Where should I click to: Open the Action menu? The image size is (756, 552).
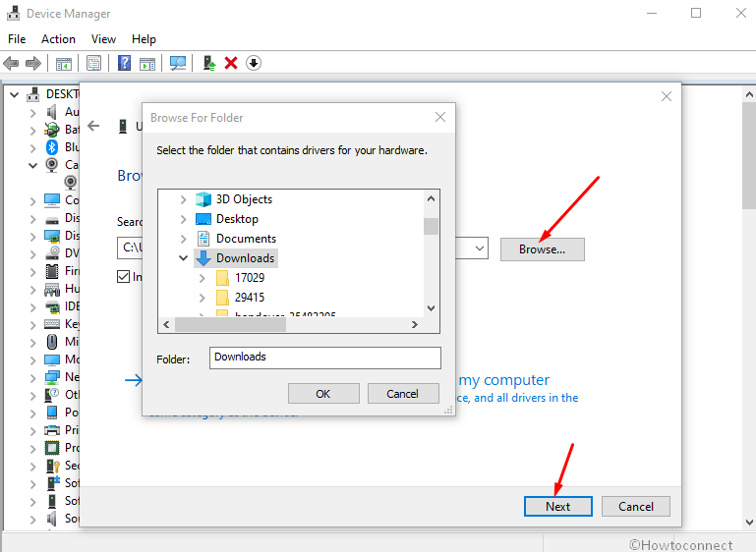coord(58,39)
